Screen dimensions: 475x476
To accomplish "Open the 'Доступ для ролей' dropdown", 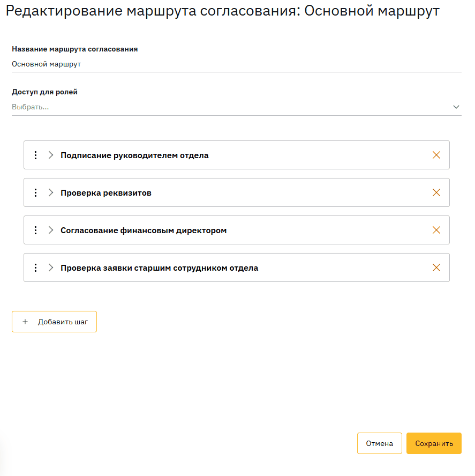I will 236,107.
